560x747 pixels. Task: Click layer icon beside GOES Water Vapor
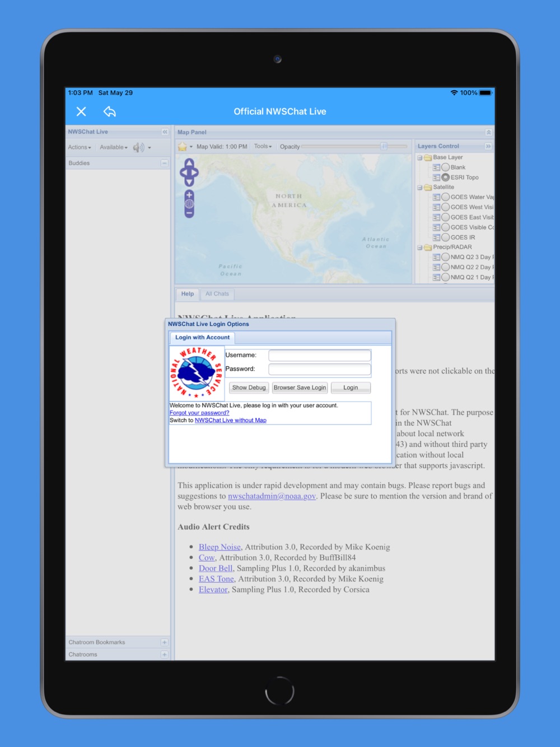436,197
